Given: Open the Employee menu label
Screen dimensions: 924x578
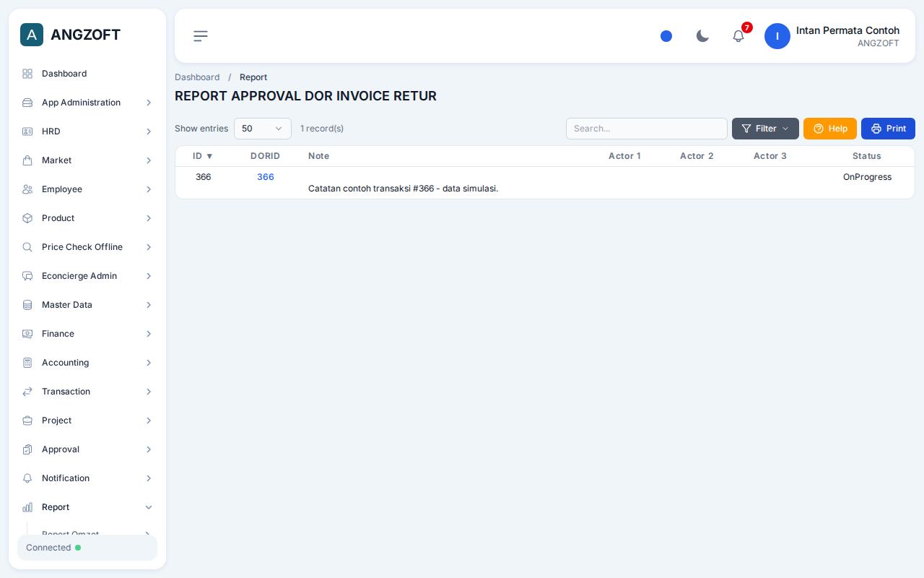Looking at the screenshot, I should click(62, 189).
